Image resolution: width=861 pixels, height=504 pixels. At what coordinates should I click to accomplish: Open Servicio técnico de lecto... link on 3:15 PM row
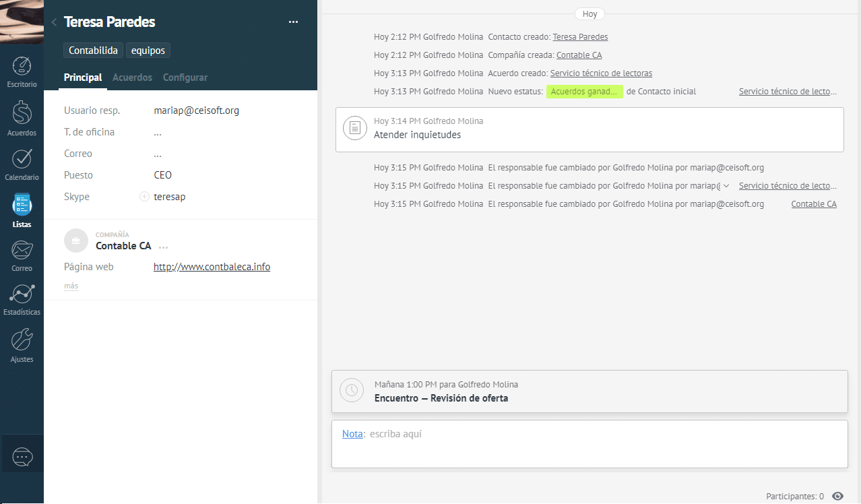788,185
